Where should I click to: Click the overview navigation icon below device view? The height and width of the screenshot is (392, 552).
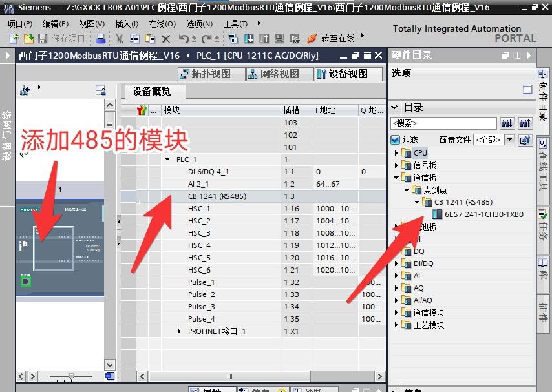[x=110, y=376]
